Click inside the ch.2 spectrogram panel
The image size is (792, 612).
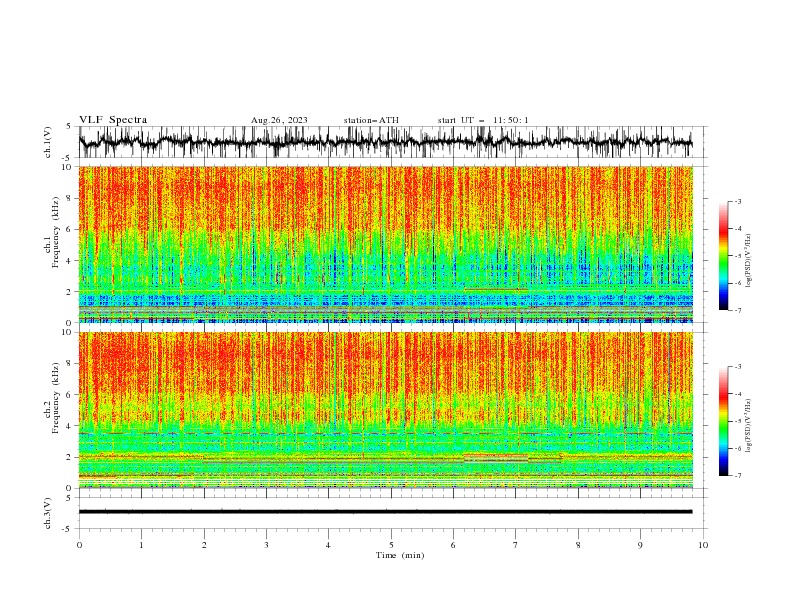(386, 410)
